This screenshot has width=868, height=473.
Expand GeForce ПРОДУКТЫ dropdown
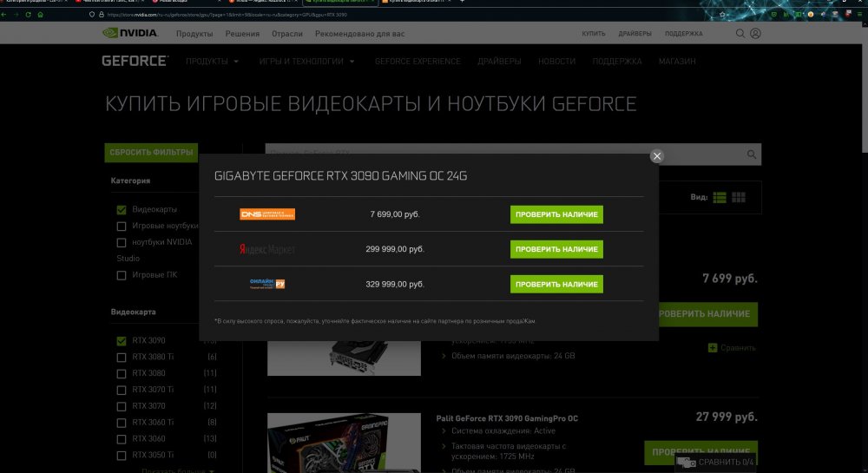pos(212,62)
